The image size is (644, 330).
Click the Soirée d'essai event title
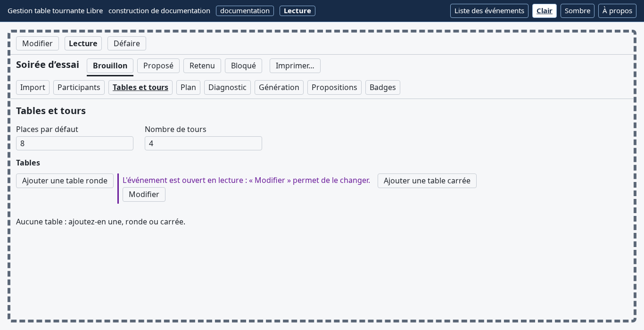click(48, 65)
